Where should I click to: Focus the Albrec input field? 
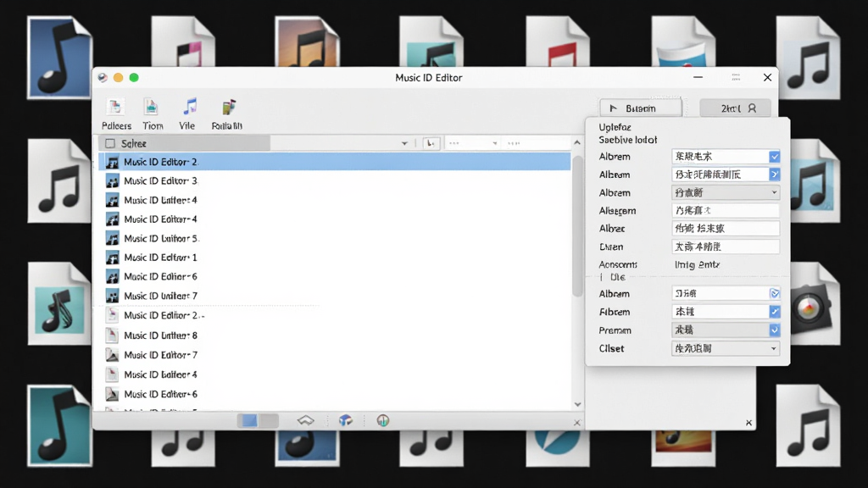click(x=726, y=228)
